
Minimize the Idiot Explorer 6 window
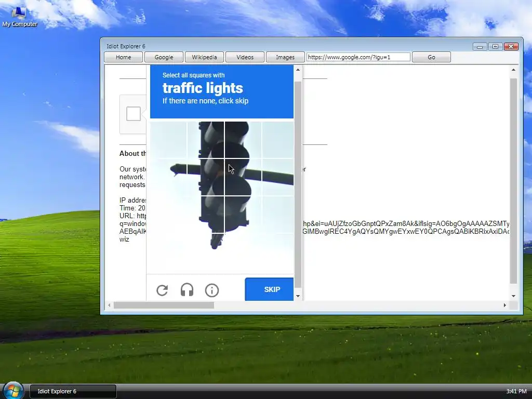[x=480, y=46]
